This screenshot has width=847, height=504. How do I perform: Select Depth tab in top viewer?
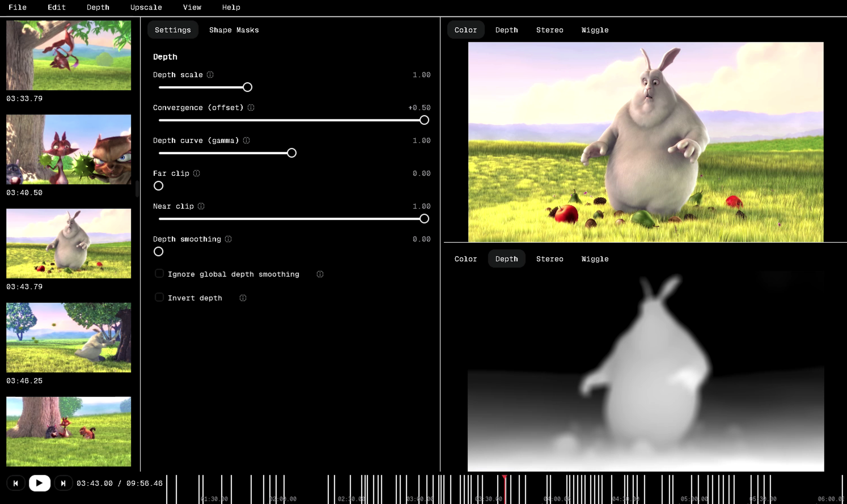click(x=507, y=30)
